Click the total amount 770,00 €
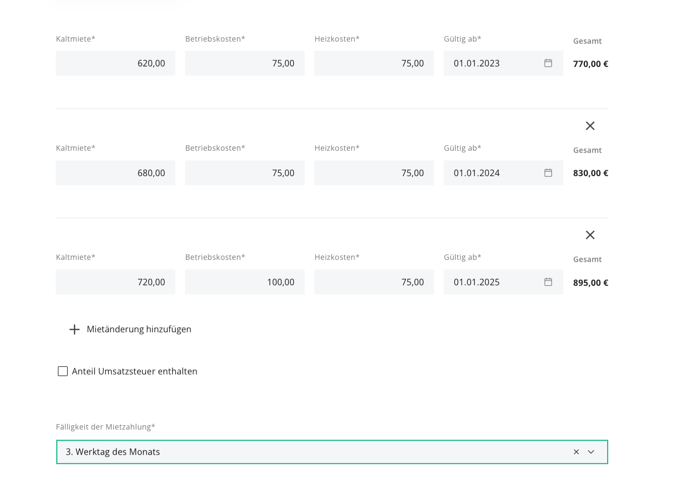The image size is (678, 502). [591, 64]
